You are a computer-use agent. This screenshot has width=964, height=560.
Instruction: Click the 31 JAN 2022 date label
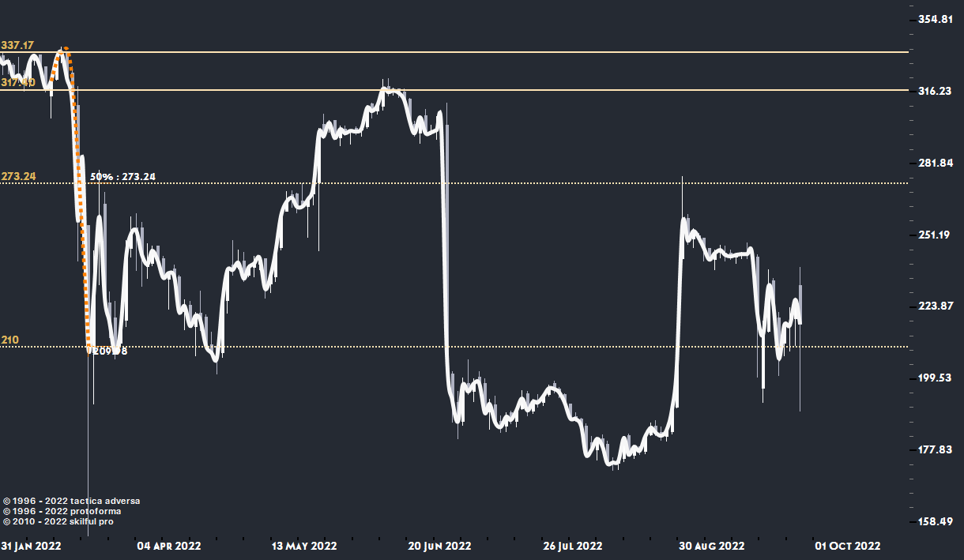[x=31, y=546]
